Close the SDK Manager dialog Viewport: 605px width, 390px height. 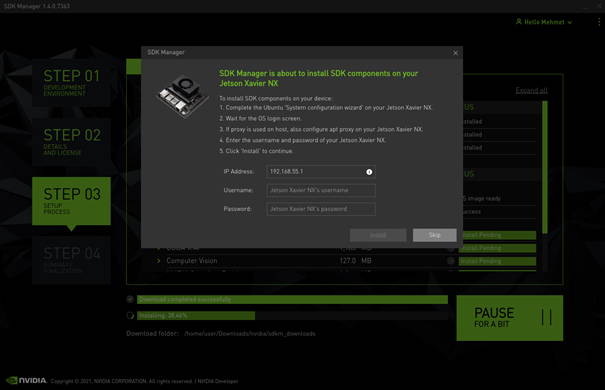pos(455,53)
